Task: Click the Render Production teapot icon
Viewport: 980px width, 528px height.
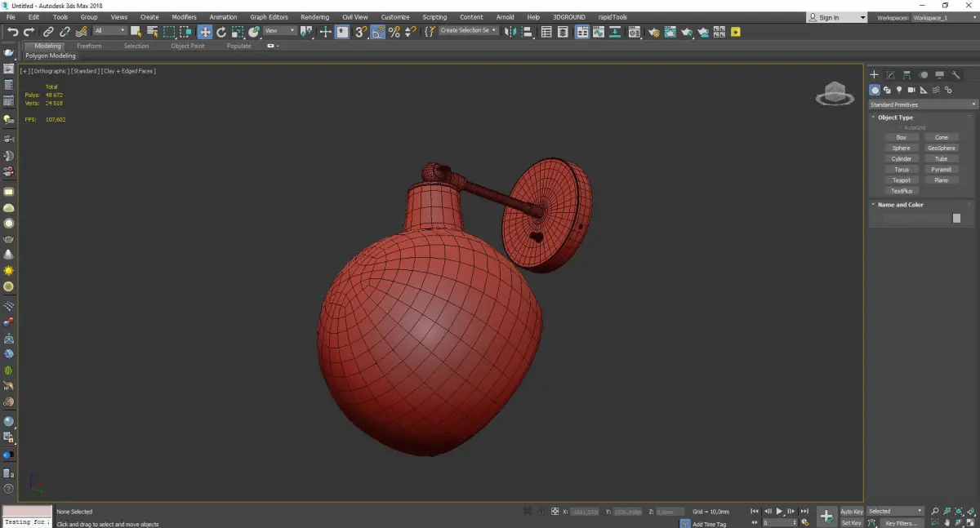Action: pyautogui.click(x=687, y=32)
